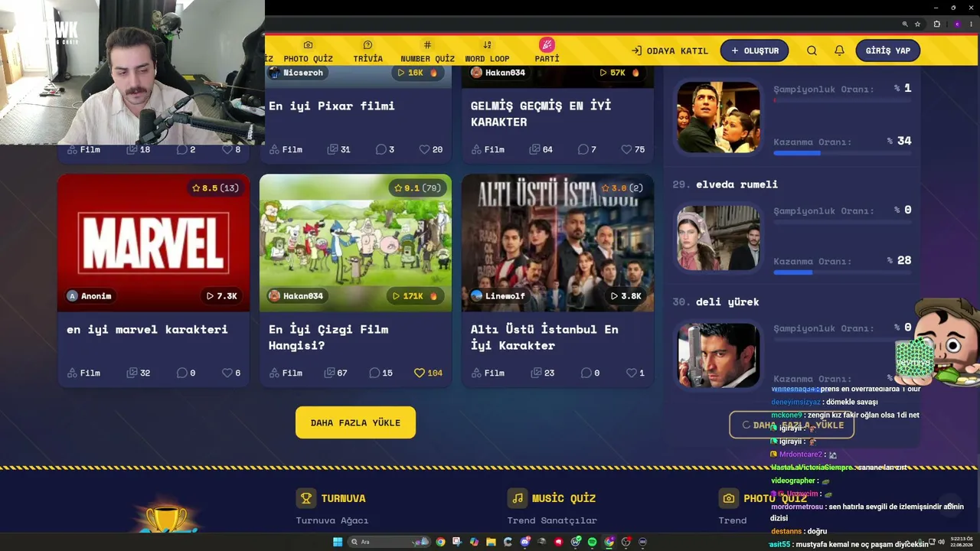Click the 9.1 star rating badge
This screenshot has height=551, width=980.
(417, 187)
